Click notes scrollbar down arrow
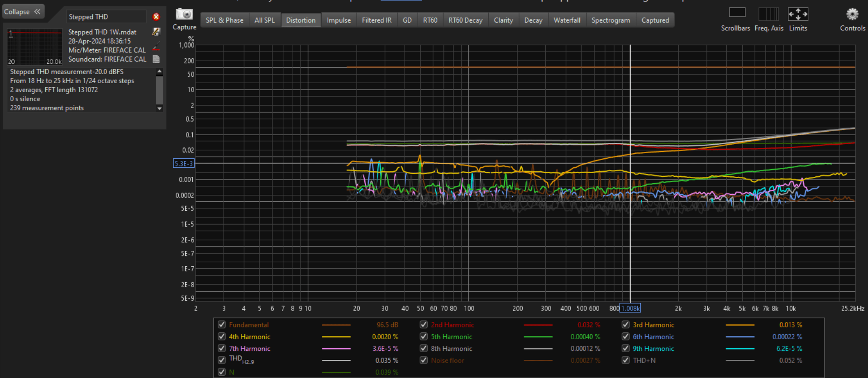868x378 pixels. click(159, 108)
